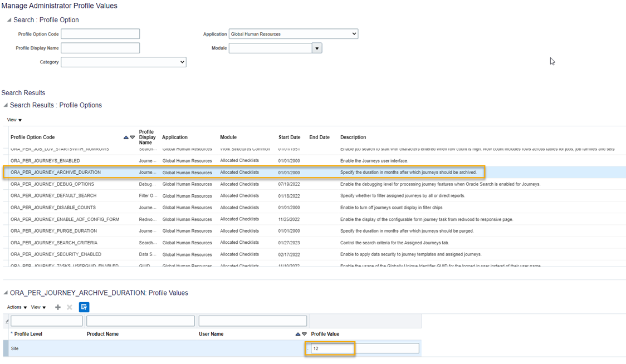The height and width of the screenshot is (364, 626).
Task: Select row ORA_PER_JOURNEYS_ENABLED
Action: 315,160
